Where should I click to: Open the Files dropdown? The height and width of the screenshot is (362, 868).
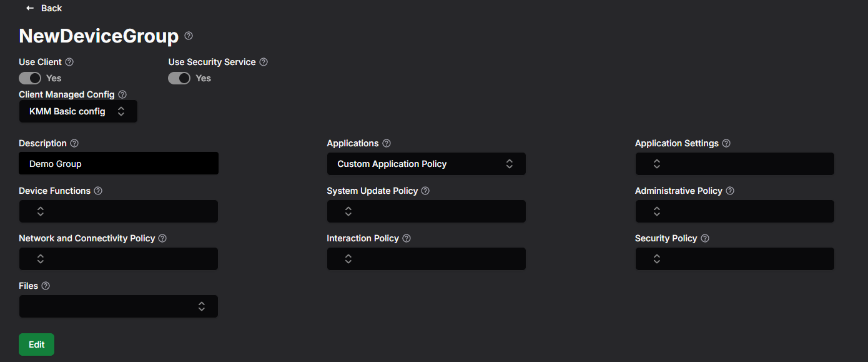(119, 306)
